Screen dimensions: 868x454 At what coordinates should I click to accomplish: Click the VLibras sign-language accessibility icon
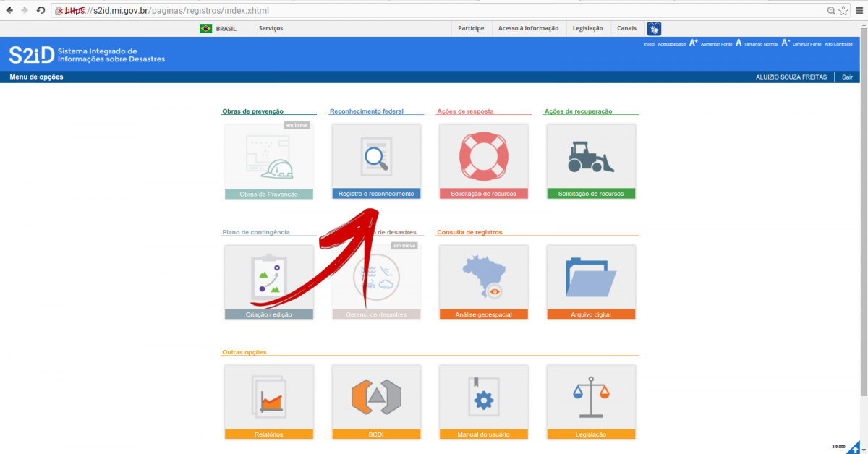654,29
